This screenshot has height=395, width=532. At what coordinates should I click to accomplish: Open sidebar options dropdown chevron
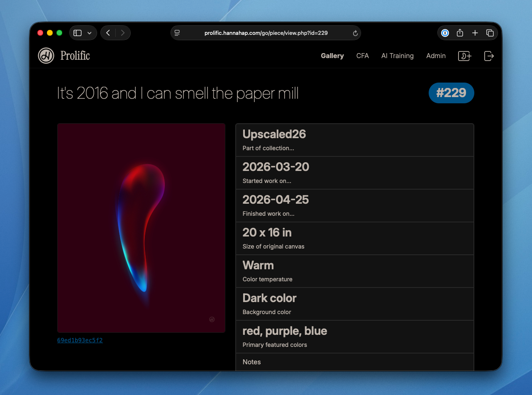pos(89,33)
